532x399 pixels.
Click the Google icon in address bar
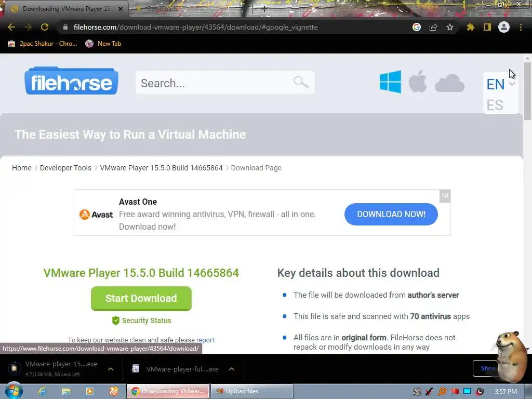[417, 27]
